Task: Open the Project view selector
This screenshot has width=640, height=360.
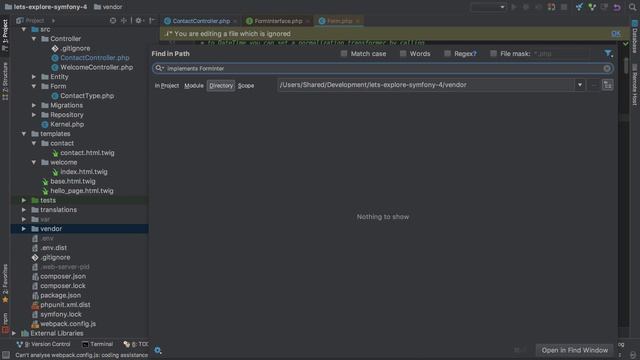Action: click(36, 20)
